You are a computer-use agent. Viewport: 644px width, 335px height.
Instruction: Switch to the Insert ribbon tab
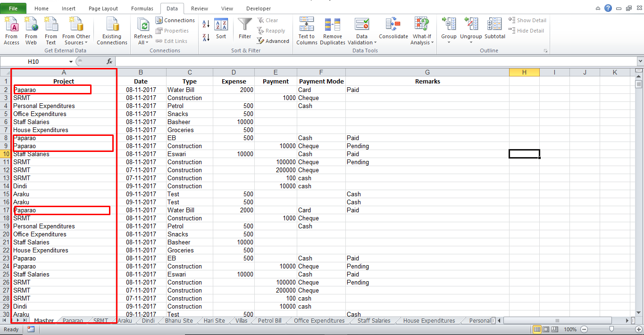pyautogui.click(x=68, y=8)
